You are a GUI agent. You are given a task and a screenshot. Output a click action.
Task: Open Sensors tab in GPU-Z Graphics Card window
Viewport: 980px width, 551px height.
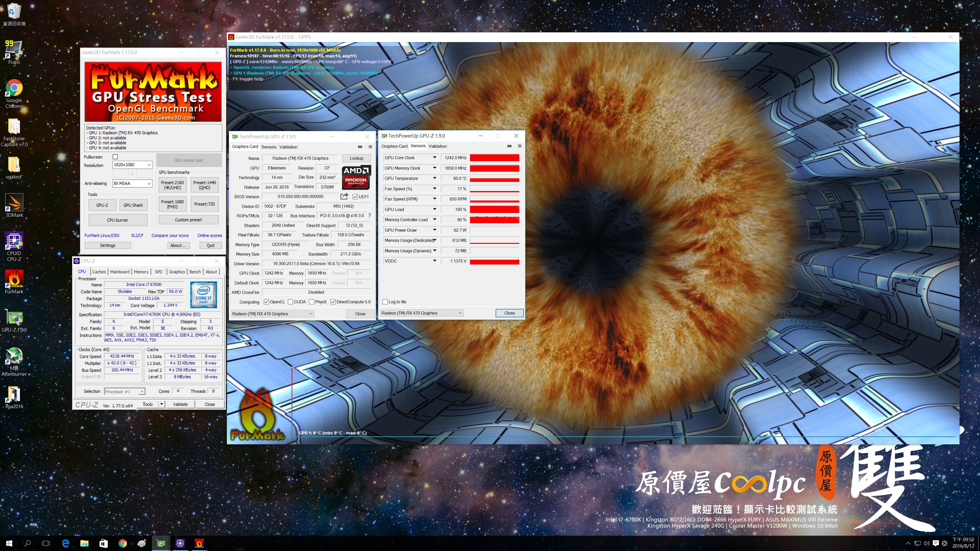[268, 147]
